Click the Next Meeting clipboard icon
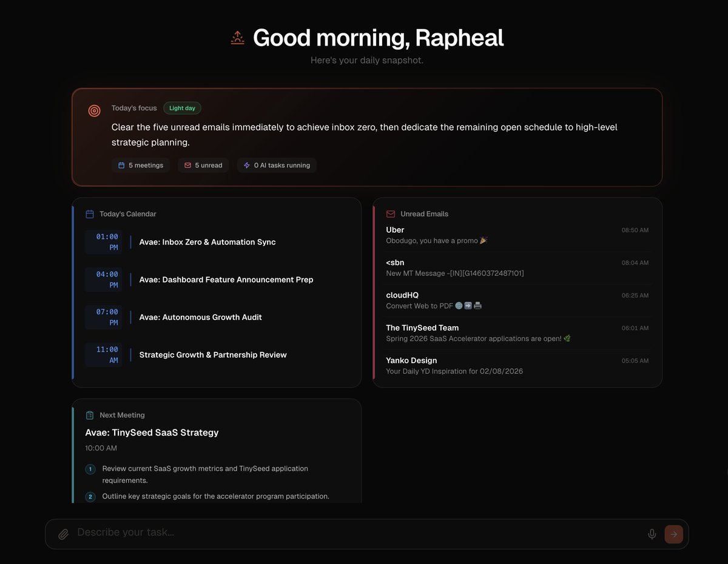The height and width of the screenshot is (564, 728). click(90, 415)
